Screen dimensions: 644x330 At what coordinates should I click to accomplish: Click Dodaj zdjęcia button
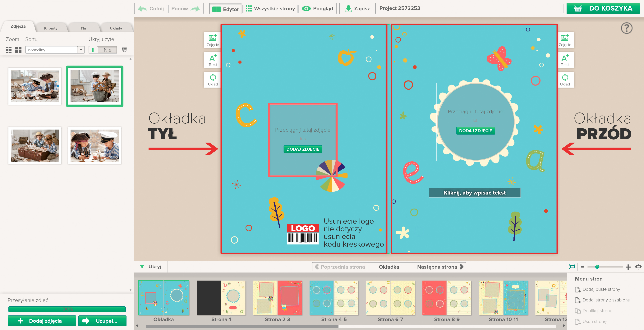[x=42, y=321]
